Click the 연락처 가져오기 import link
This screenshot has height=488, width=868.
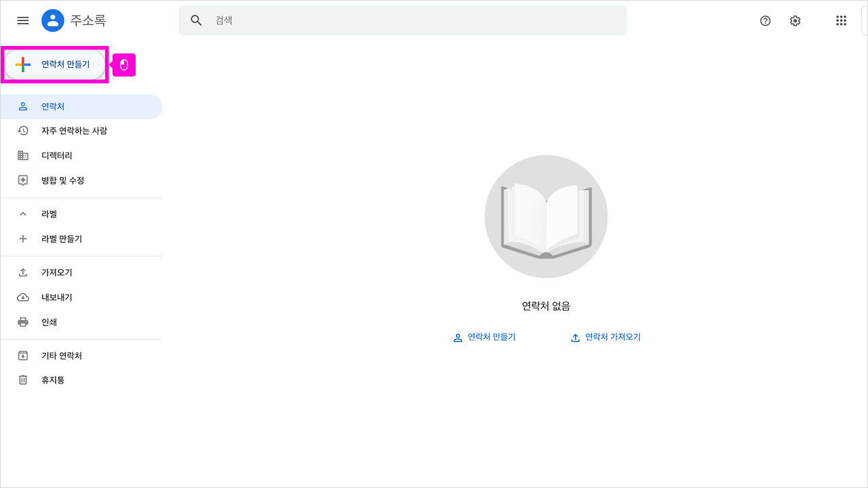click(606, 337)
